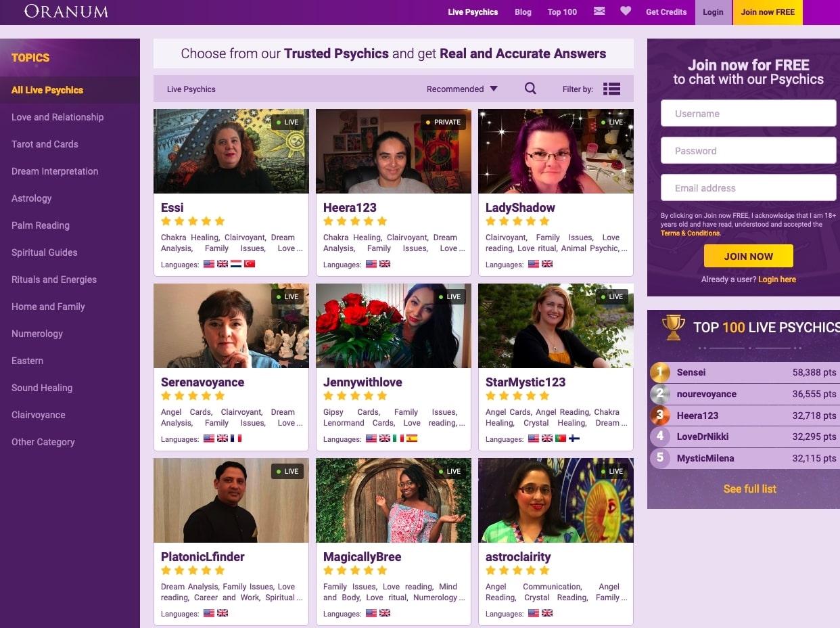This screenshot has width=840, height=628.
Task: Click the Top 100 trophy icon
Action: click(x=673, y=327)
